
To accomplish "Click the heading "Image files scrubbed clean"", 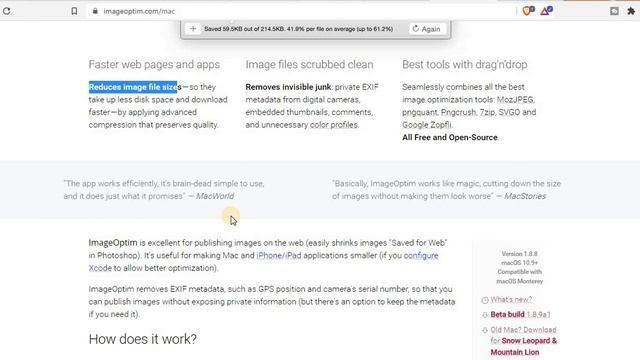I will pyautogui.click(x=309, y=64).
